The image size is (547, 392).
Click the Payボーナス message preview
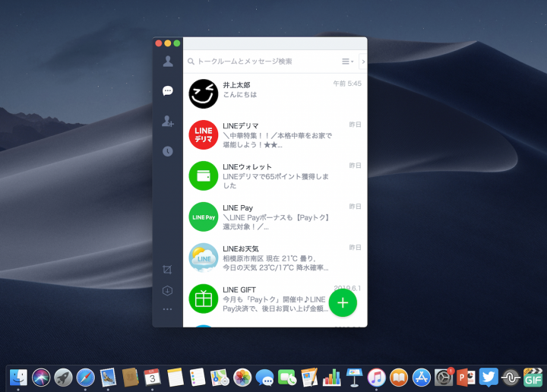(277, 222)
